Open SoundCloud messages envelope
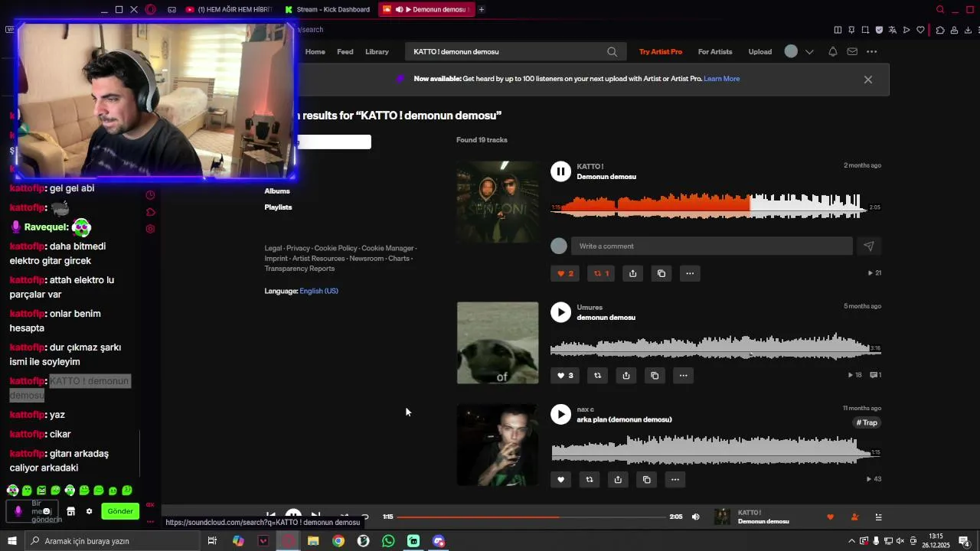 click(x=852, y=52)
